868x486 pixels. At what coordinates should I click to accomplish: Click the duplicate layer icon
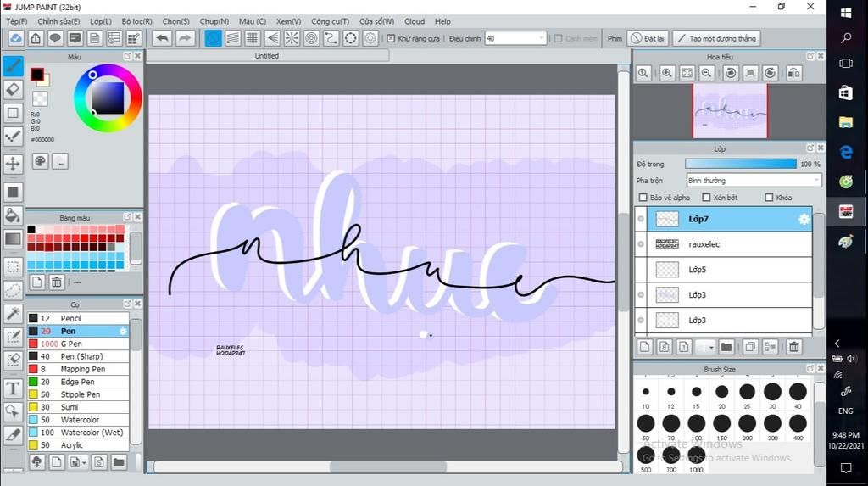[750, 347]
